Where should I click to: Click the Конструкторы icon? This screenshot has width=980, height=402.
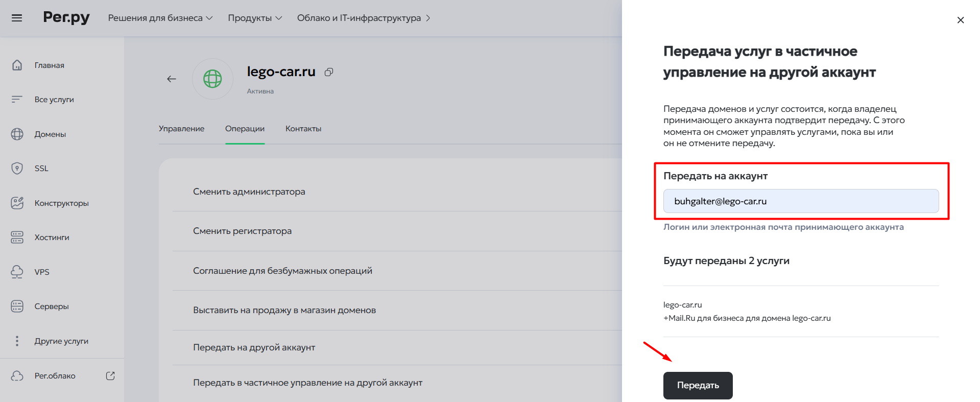[17, 203]
